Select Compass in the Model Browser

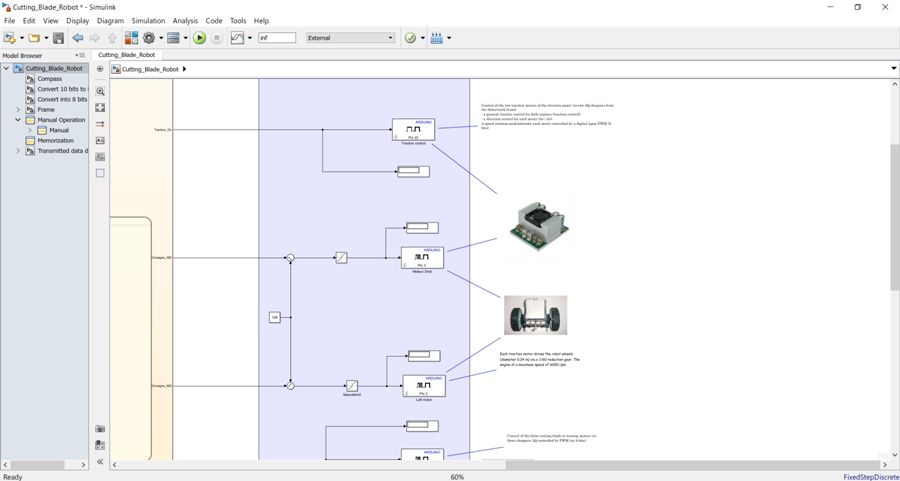(x=50, y=79)
